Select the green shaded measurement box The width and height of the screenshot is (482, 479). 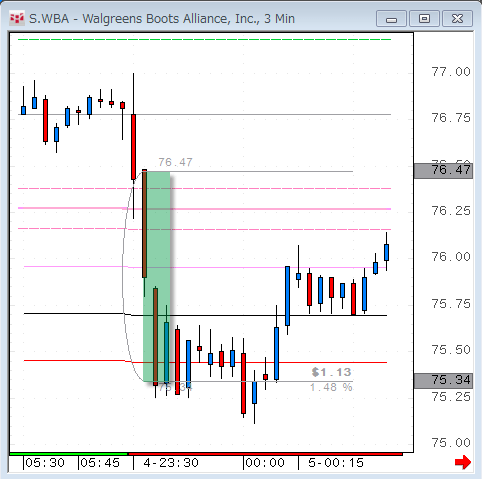coord(157,277)
